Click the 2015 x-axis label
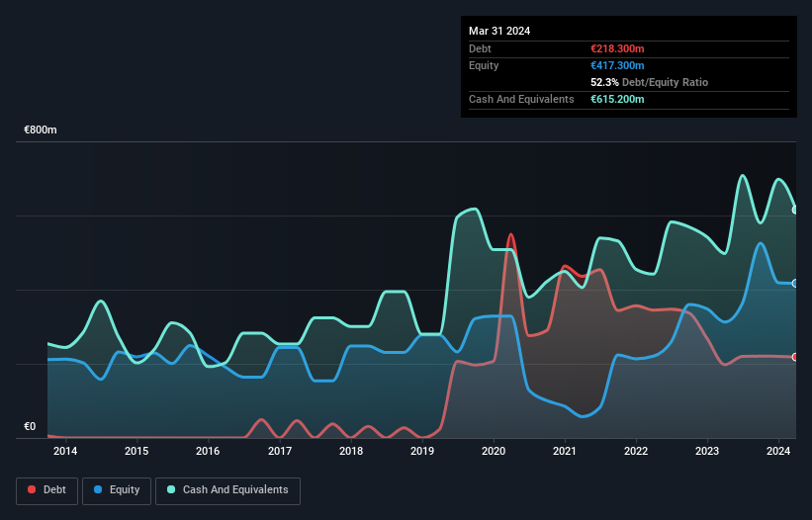 [136, 451]
